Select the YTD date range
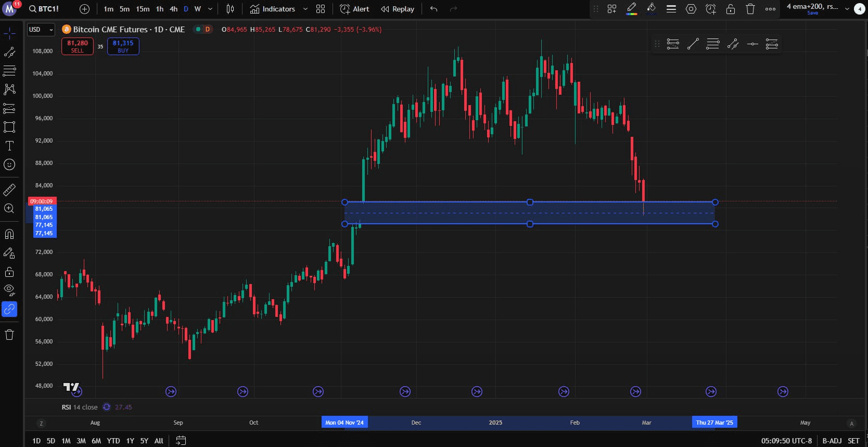The height and width of the screenshot is (447, 868). [113, 441]
